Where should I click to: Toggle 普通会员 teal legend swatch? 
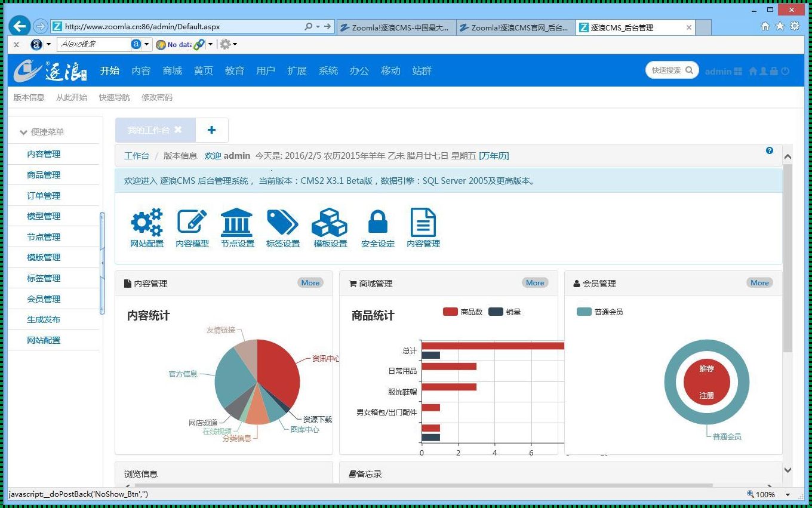coord(584,312)
